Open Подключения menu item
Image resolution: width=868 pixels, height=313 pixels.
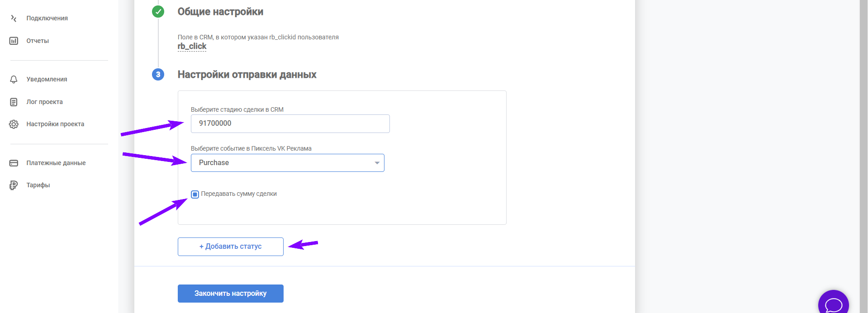(47, 18)
